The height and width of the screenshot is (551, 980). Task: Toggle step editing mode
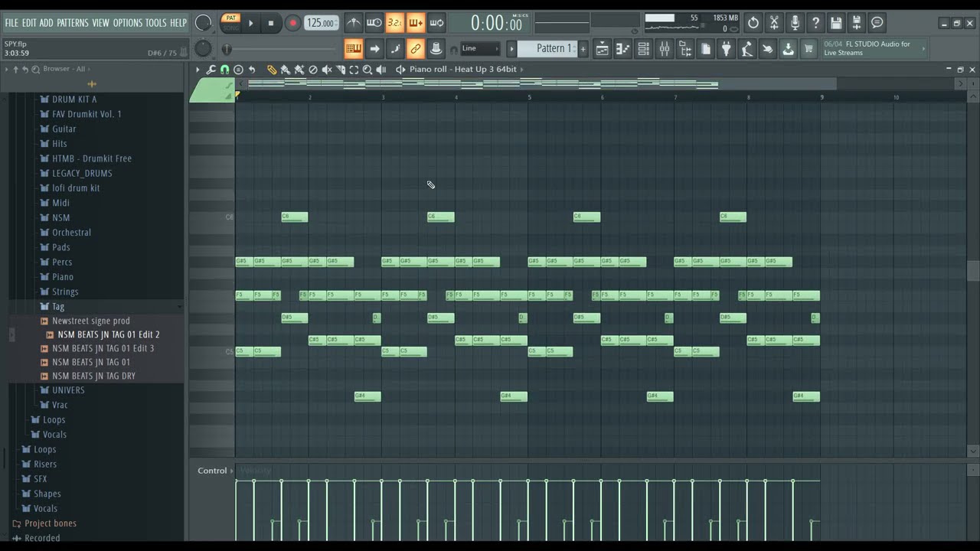click(394, 49)
